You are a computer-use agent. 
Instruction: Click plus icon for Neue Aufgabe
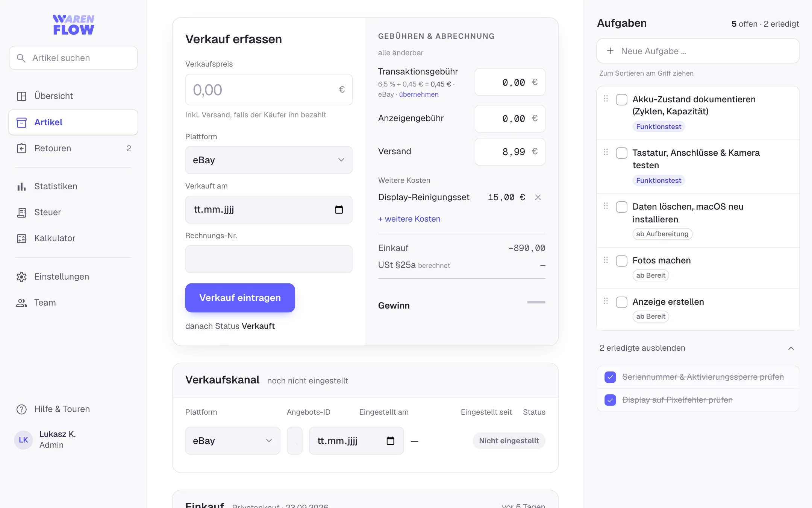click(x=610, y=51)
